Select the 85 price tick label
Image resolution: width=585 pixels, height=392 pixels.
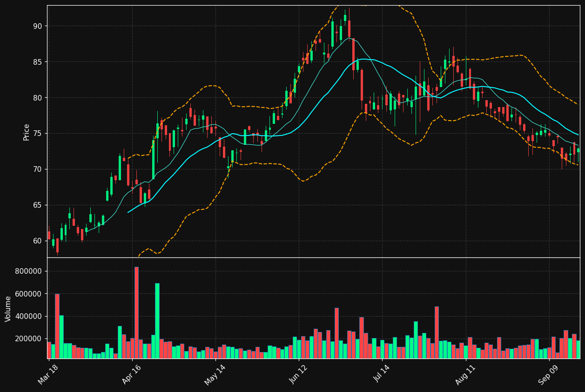click(37, 62)
